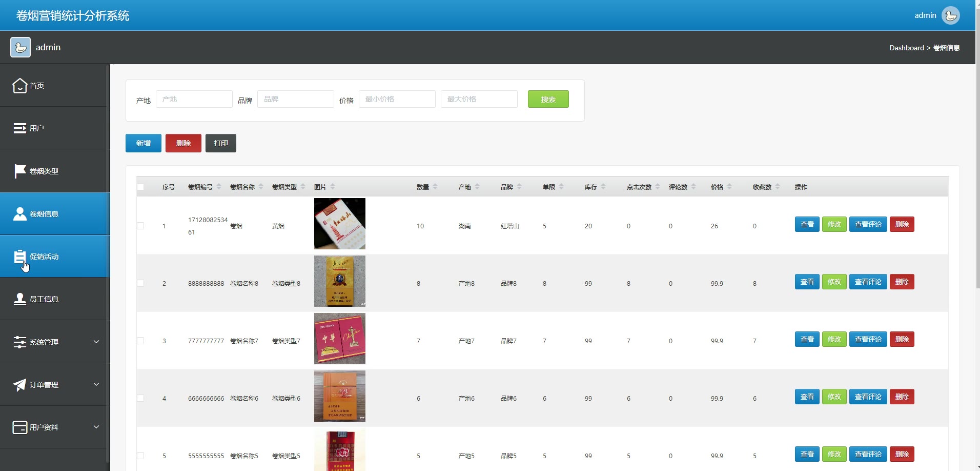This screenshot has width=980, height=471.
Task: Sort table by 产地 column arrows
Action: (x=477, y=187)
